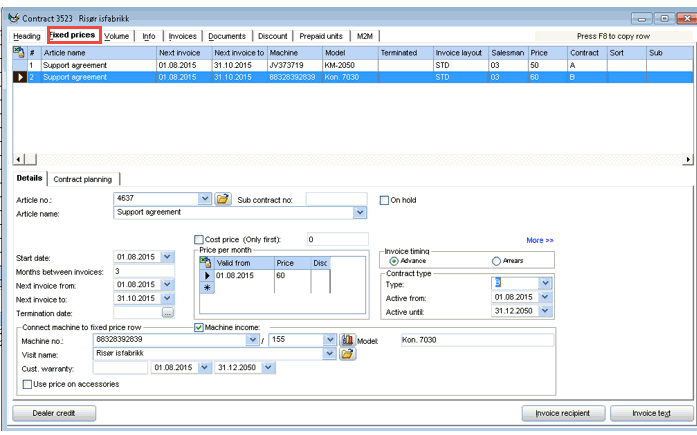Open folder icon next to Visit name
This screenshot has height=435, width=697.
(348, 354)
